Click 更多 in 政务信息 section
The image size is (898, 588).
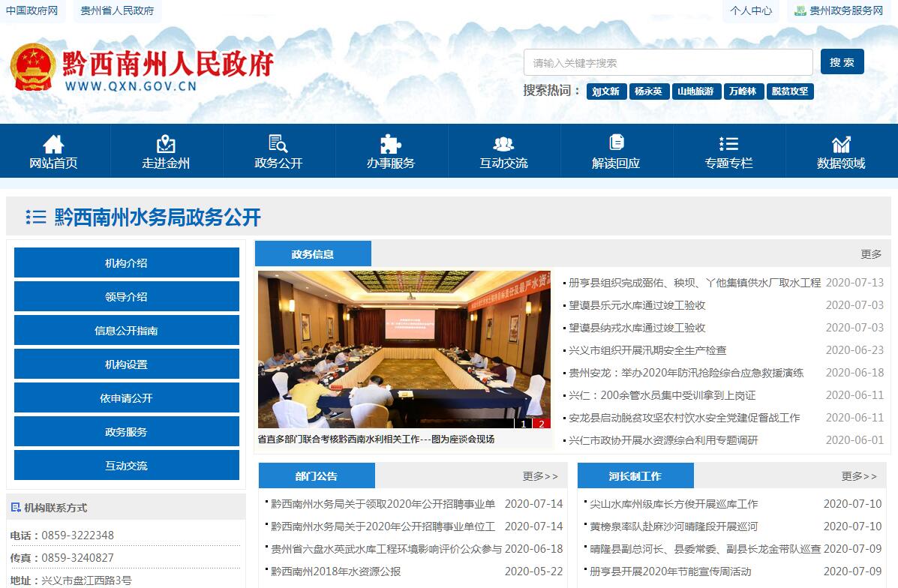point(871,254)
